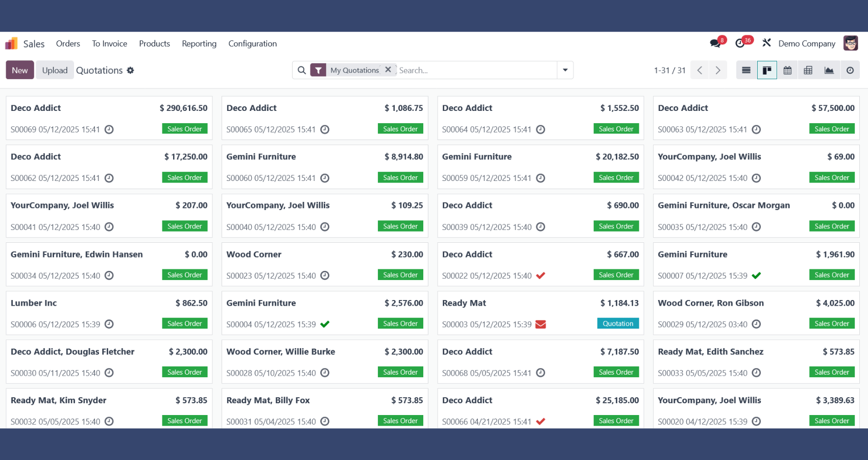Switch to activity view

pos(850,70)
